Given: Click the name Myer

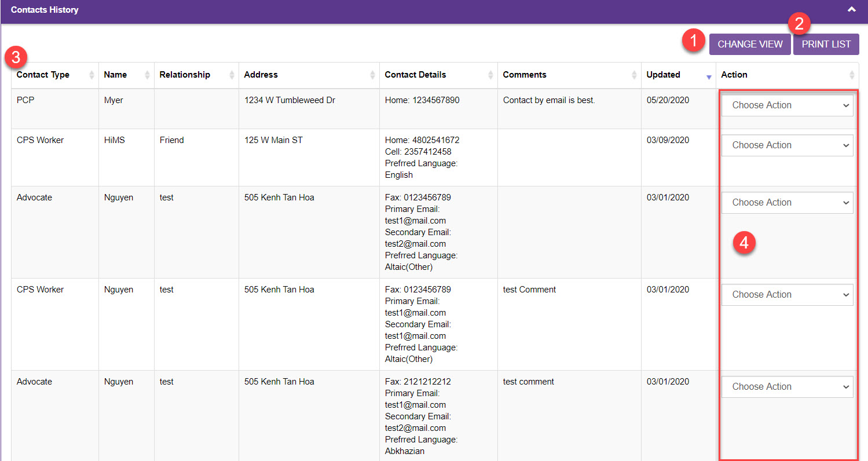Looking at the screenshot, I should click(113, 100).
